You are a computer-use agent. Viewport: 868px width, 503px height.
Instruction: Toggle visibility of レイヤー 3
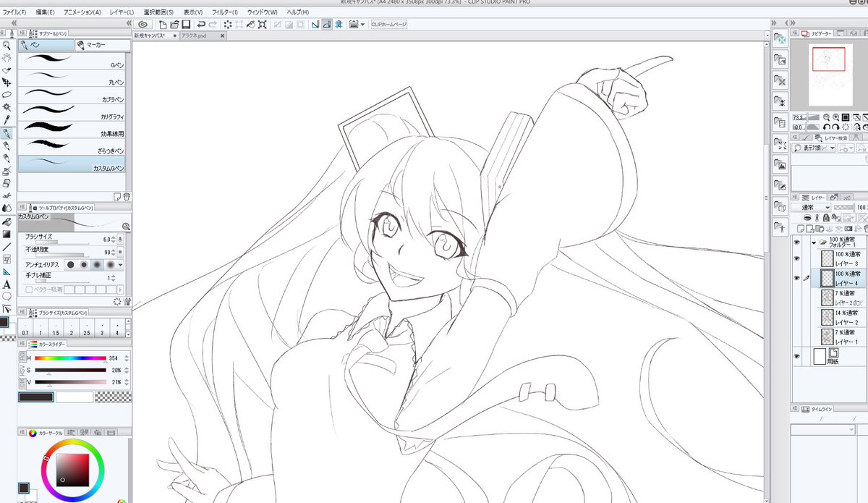(797, 258)
